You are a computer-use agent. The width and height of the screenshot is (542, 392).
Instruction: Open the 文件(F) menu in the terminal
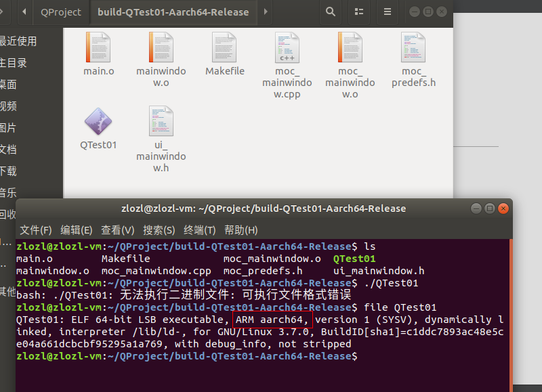pos(35,230)
